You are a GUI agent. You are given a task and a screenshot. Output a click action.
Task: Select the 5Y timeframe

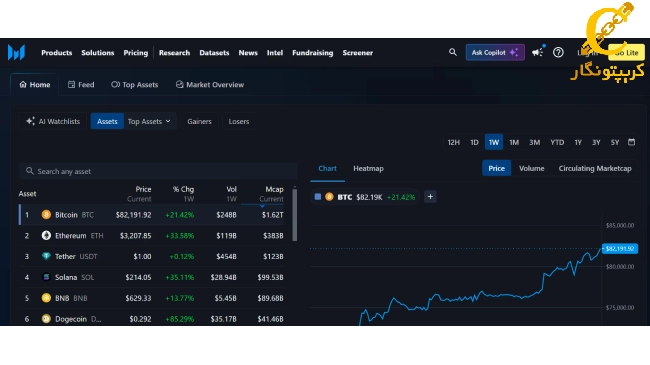coord(615,142)
